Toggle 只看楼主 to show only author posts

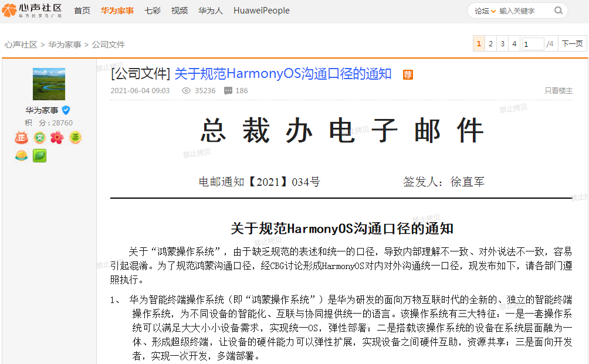[558, 91]
